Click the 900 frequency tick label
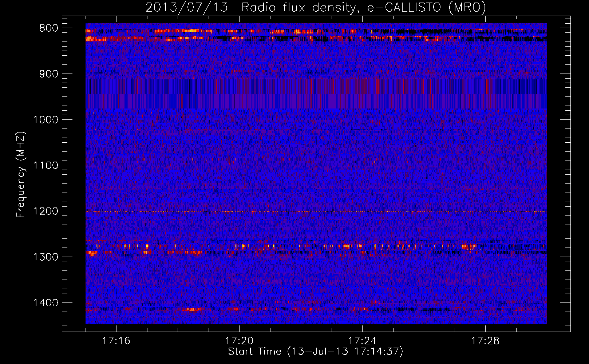The width and height of the screenshot is (589, 364). click(x=49, y=74)
